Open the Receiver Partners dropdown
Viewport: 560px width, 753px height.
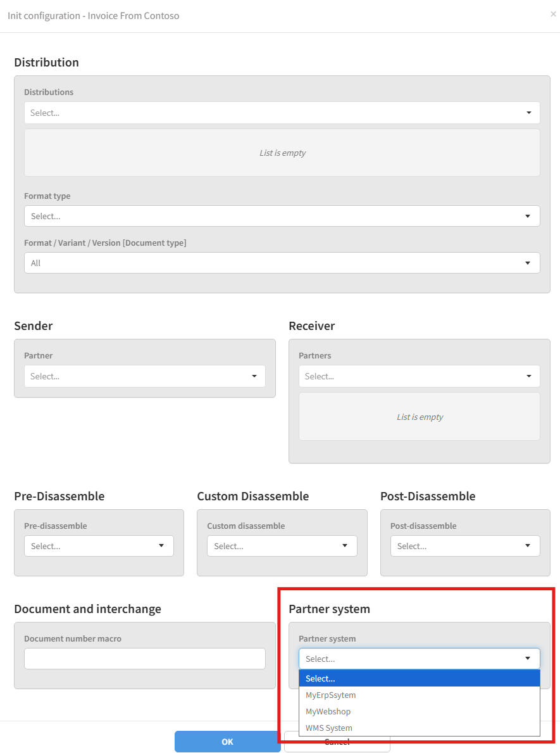pyautogui.click(x=418, y=376)
